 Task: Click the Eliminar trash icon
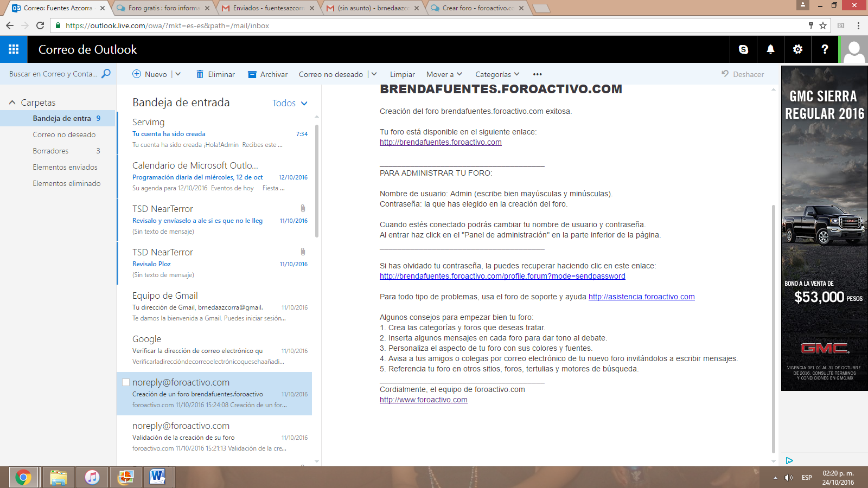[x=200, y=74]
